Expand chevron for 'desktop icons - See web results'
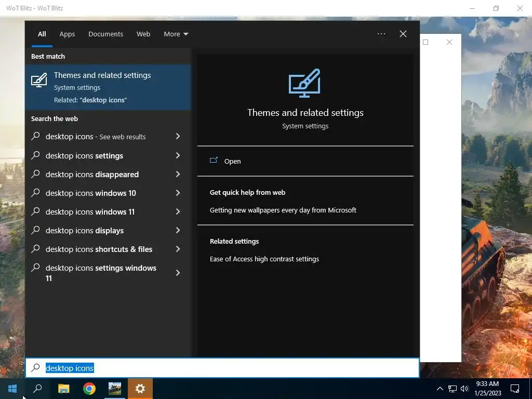532x399 pixels. pyautogui.click(x=178, y=137)
